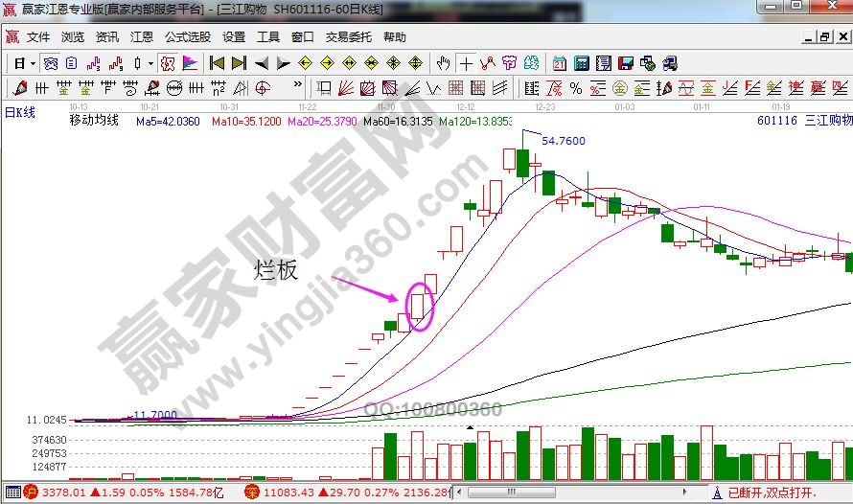Expand the candlestick style dropdown arrow

tap(151, 63)
